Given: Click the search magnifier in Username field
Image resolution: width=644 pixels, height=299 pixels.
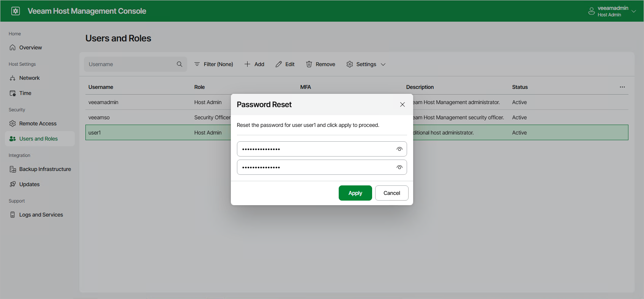Looking at the screenshot, I should coord(180,64).
